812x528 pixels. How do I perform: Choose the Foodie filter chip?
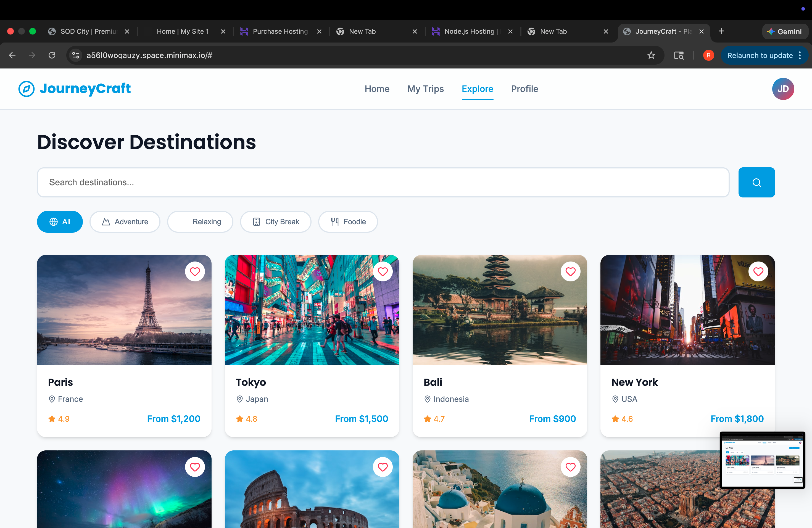[x=348, y=222]
